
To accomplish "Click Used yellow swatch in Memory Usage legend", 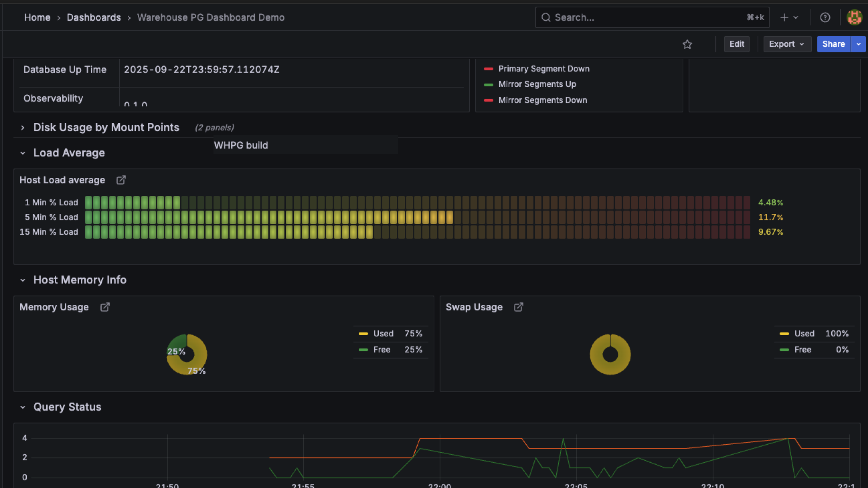I will coord(363,334).
